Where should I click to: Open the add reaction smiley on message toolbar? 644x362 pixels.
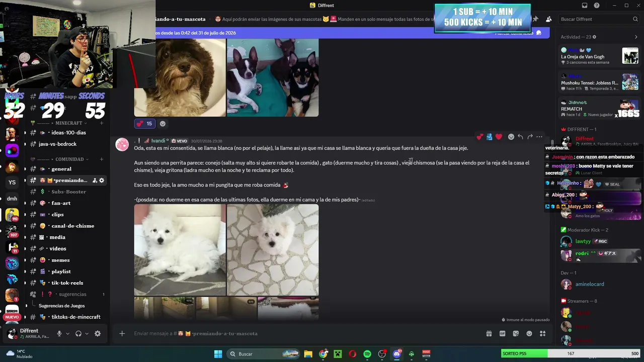511,137
